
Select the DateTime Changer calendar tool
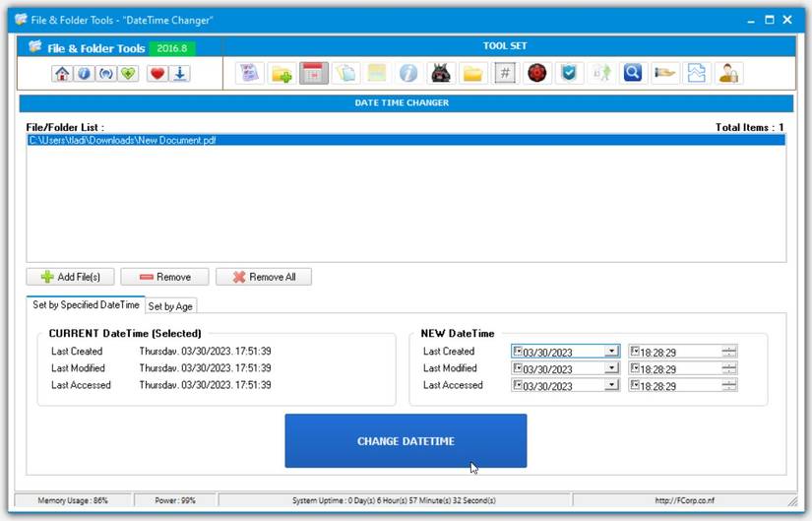pos(314,73)
